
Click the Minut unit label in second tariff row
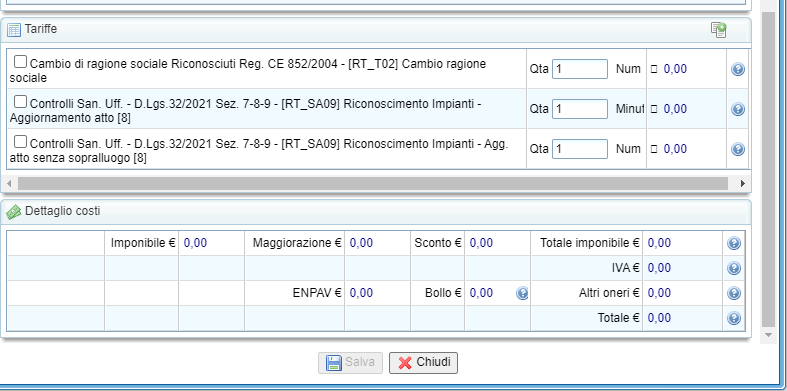630,109
